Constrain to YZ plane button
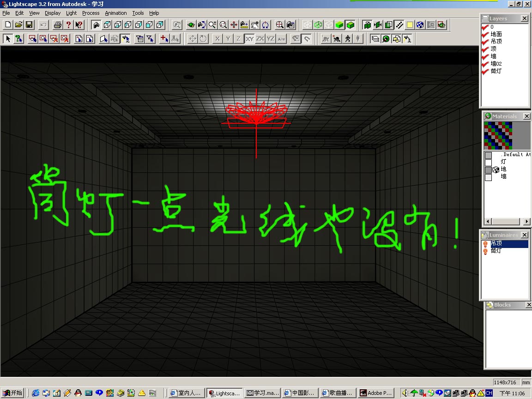Image resolution: width=532 pixels, height=399 pixels. 271,39
